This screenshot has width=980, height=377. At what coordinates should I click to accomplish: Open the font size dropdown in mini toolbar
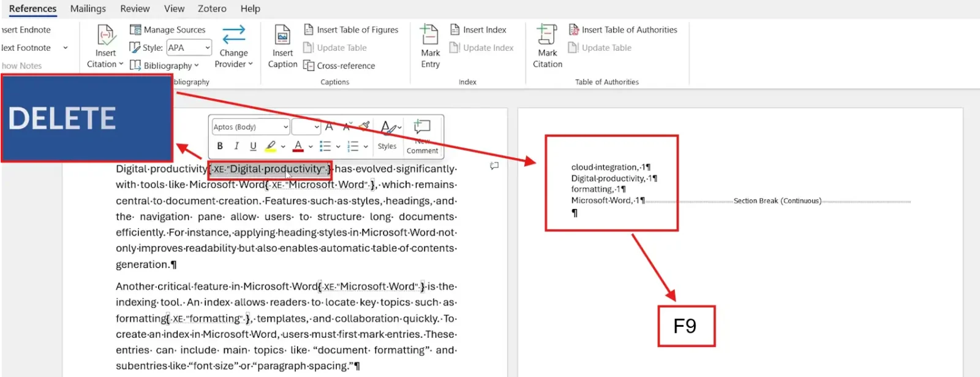tap(317, 127)
